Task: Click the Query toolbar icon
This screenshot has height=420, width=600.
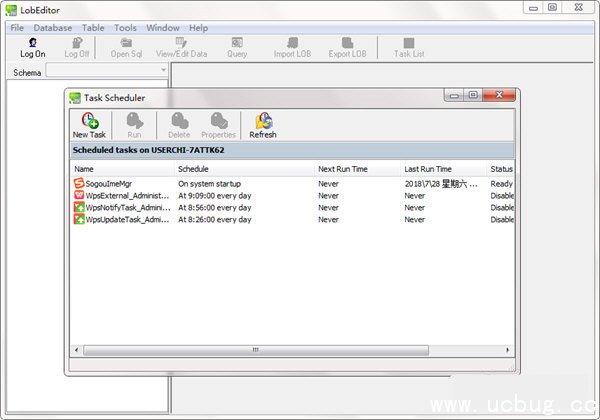Action: point(237,42)
